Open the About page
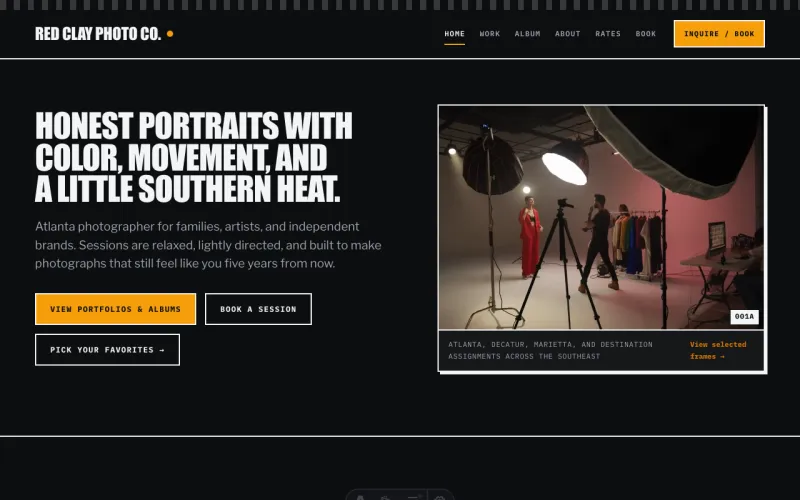 point(567,34)
